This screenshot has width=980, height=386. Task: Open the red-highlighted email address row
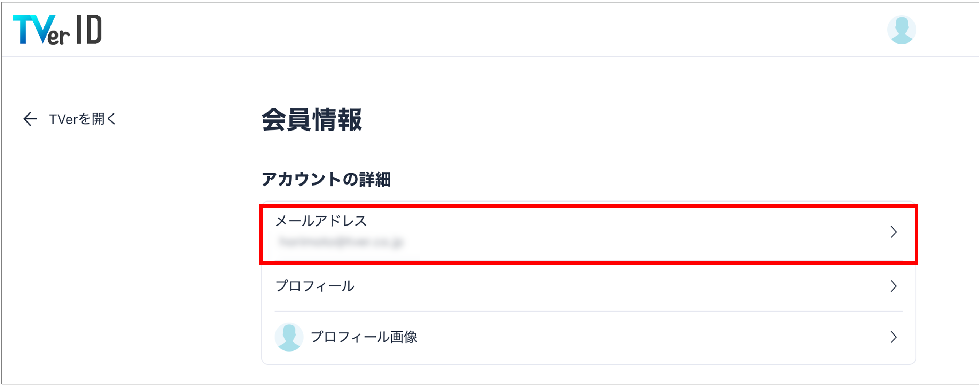click(x=588, y=234)
